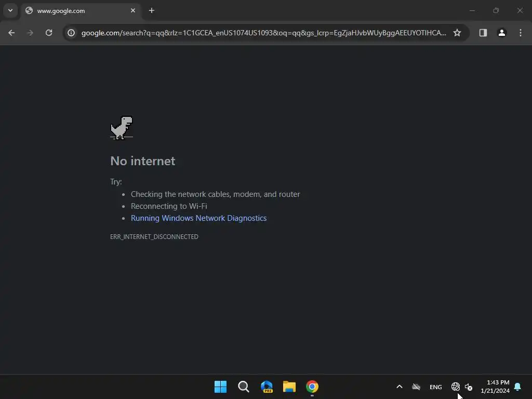Open a new tab with plus button
Viewport: 532px width, 399px height.
coord(152,10)
